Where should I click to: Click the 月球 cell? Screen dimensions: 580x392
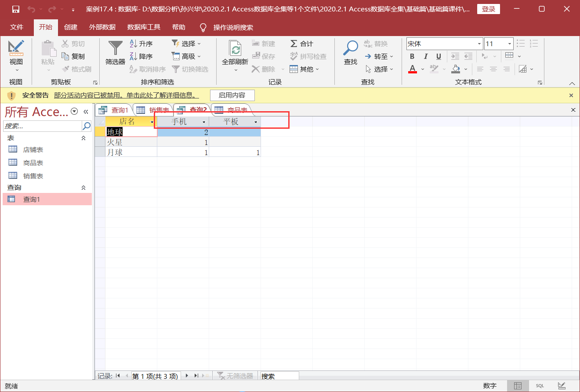(131, 152)
